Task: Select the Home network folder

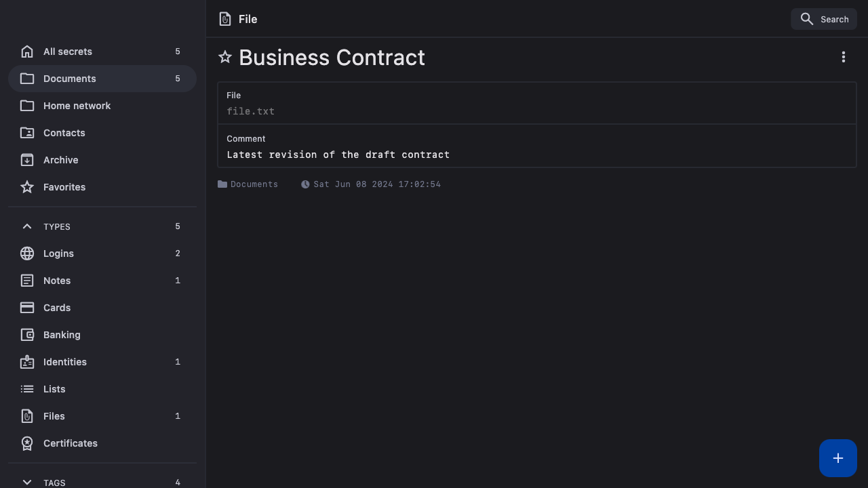Action: tap(77, 106)
